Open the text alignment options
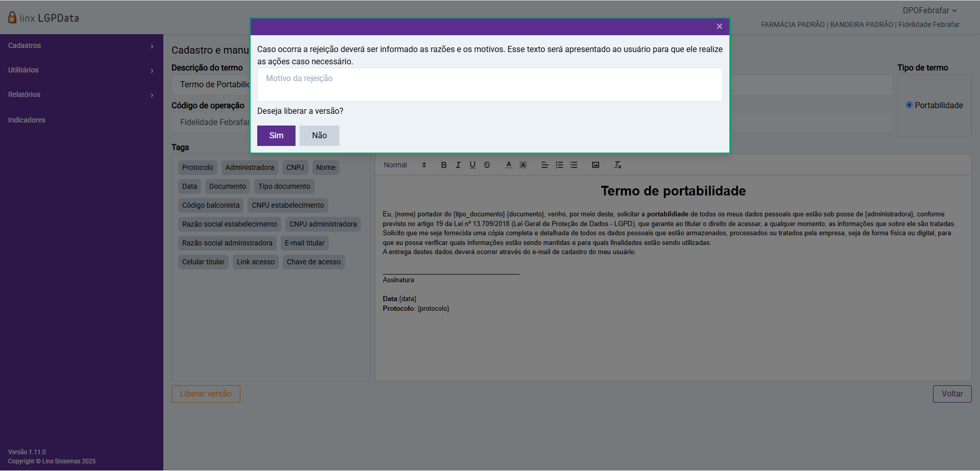Viewport: 980px width, 471px height. (545, 165)
